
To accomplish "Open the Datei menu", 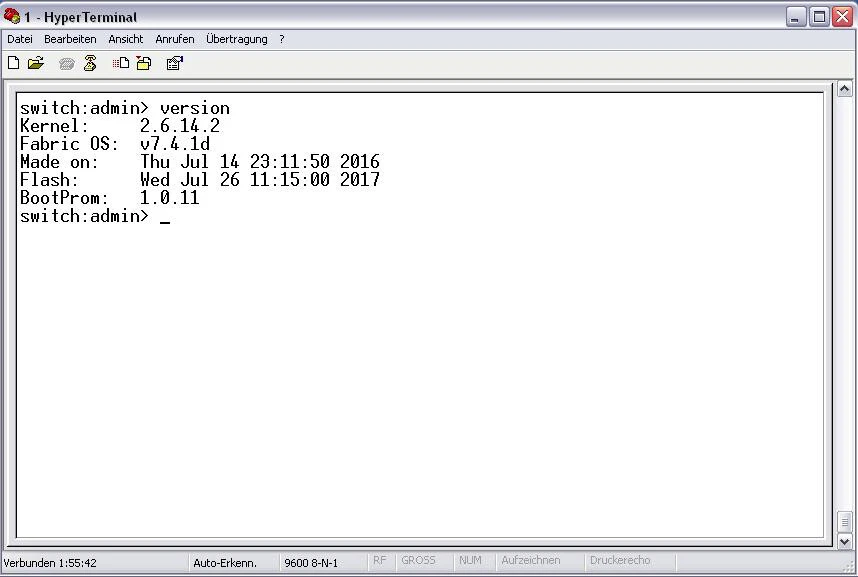I will point(20,39).
